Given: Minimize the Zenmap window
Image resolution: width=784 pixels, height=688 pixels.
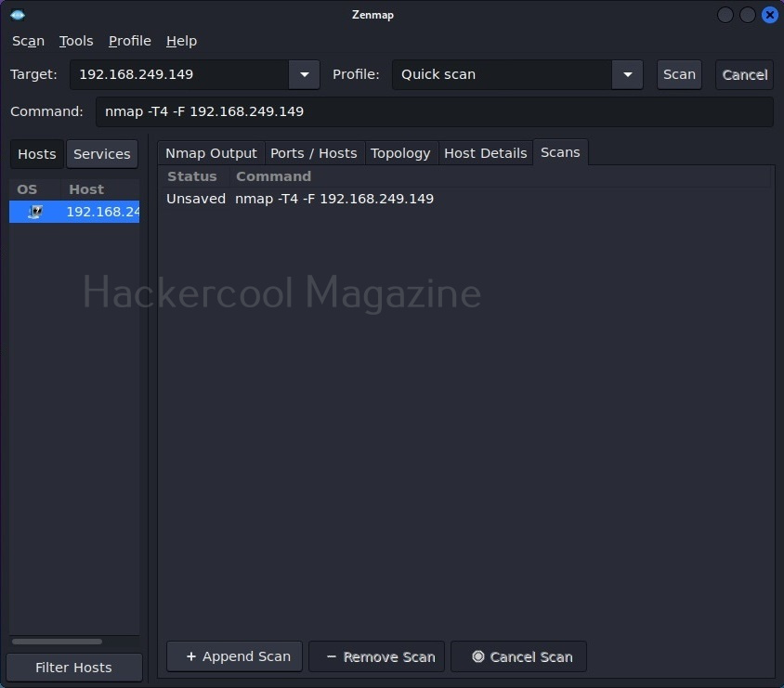Looking at the screenshot, I should (725, 15).
